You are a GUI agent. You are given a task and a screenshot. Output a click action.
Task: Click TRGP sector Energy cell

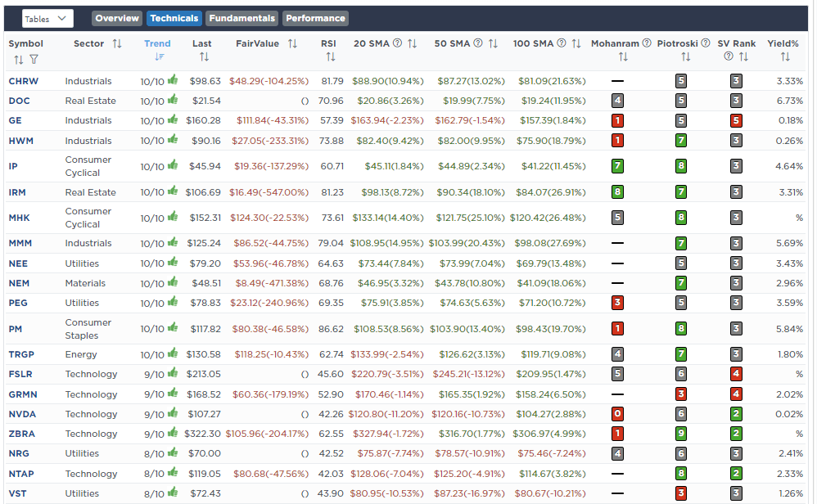[x=81, y=354]
